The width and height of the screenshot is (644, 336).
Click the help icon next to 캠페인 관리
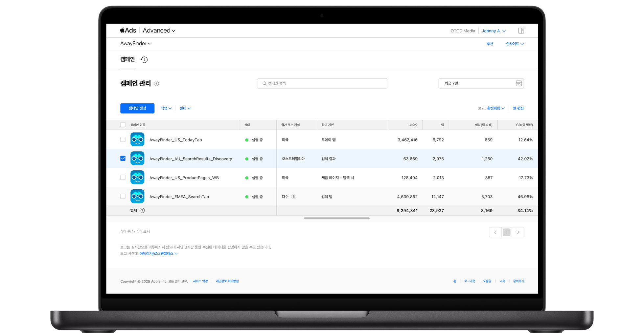point(156,83)
